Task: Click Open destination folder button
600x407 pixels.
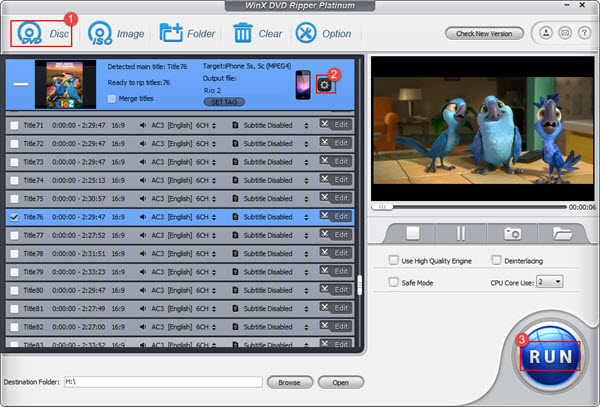Action: [x=341, y=382]
